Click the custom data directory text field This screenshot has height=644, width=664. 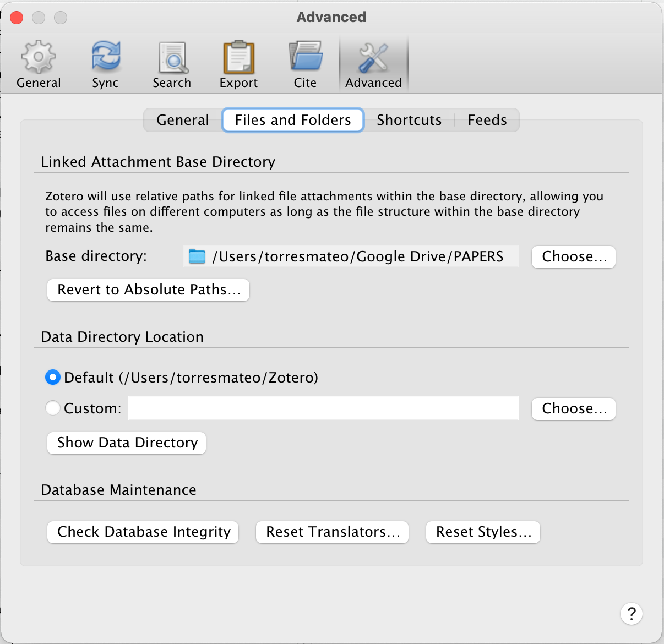(324, 408)
